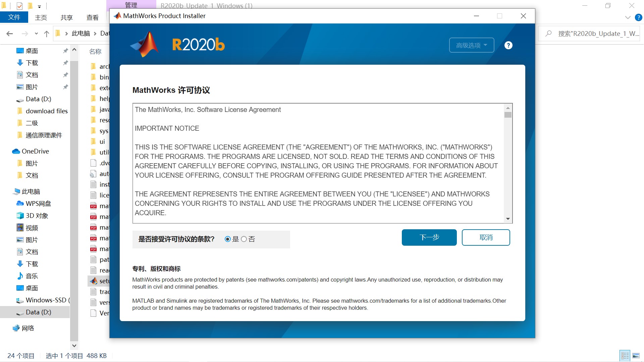Image resolution: width=644 pixels, height=362 pixels.
Task: Switch to large icons view in status bar
Action: [636, 356]
